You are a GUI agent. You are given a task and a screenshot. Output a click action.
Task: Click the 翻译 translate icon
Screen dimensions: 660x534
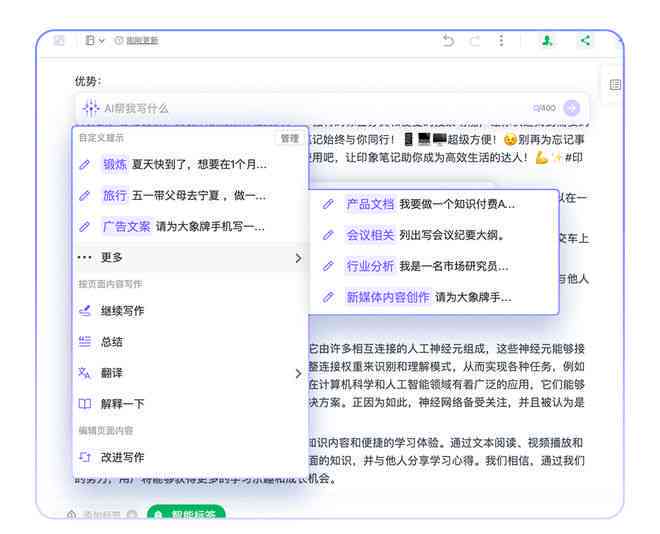[x=85, y=373]
